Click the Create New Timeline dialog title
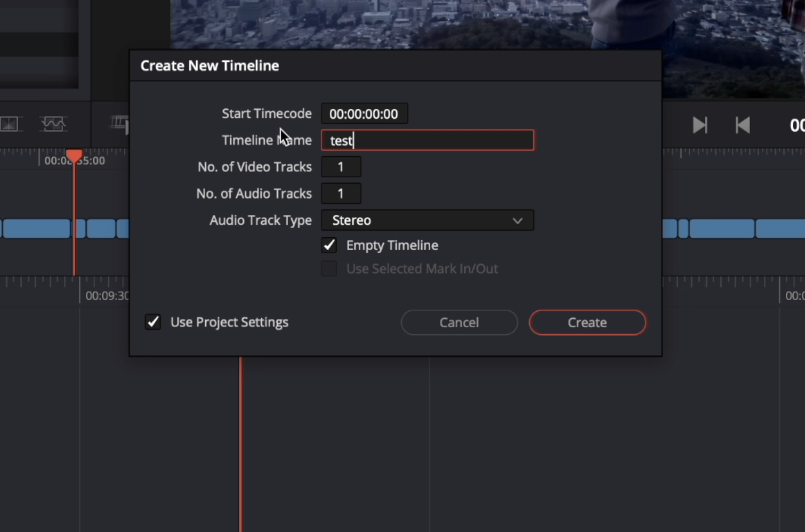Viewport: 805px width, 532px height. point(210,66)
